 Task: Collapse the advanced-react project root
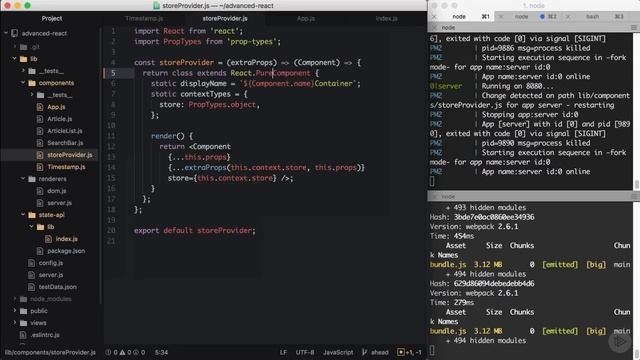[x=6, y=33]
